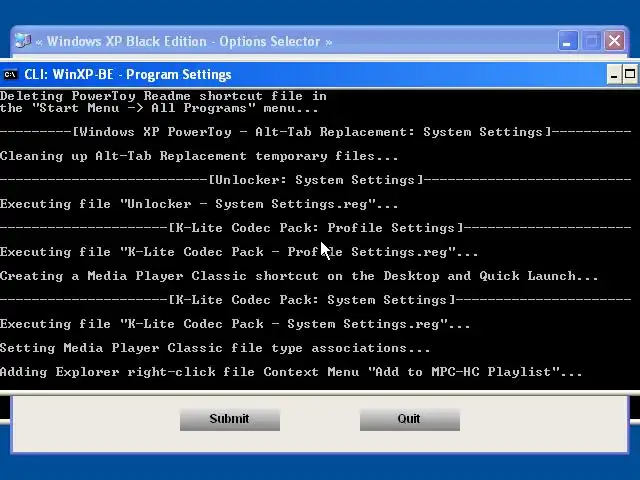The image size is (640, 480).
Task: Minimize the CLI Program Settings window
Action: [x=613, y=74]
